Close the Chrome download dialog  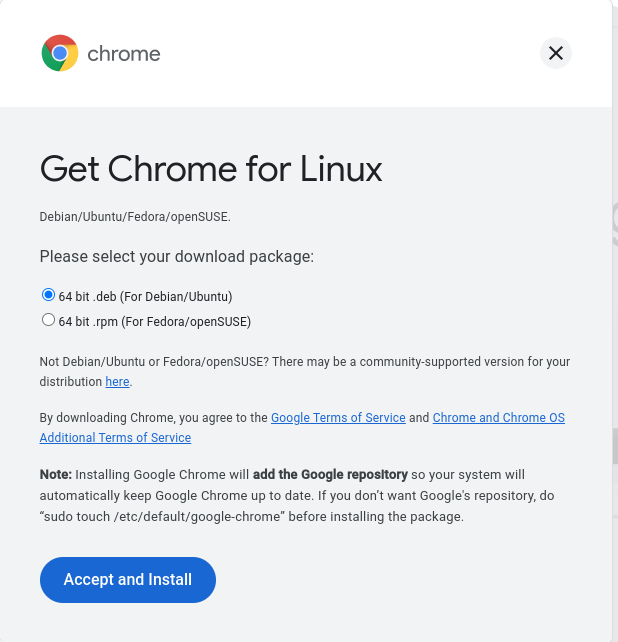pyautogui.click(x=556, y=53)
